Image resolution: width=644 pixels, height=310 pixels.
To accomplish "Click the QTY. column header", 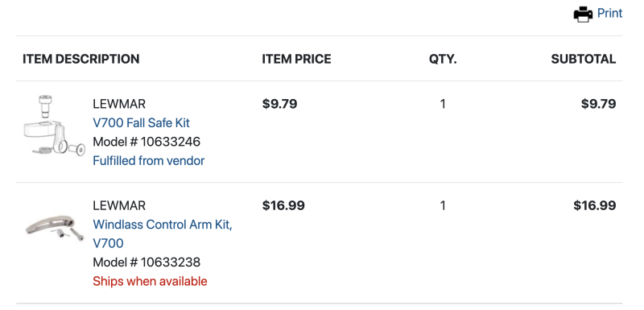I will [443, 59].
